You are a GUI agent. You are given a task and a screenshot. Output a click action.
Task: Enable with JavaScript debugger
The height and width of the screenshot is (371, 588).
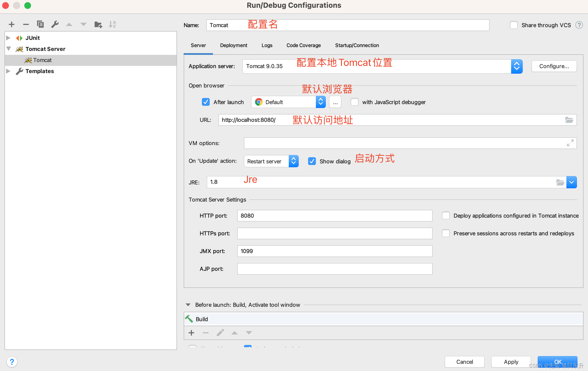pyautogui.click(x=355, y=102)
